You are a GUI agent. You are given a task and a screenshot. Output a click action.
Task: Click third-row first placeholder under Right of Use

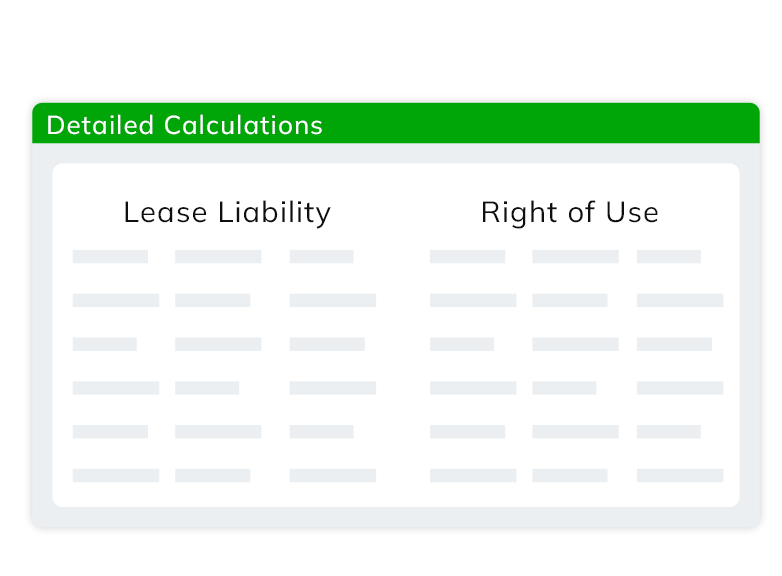click(462, 344)
